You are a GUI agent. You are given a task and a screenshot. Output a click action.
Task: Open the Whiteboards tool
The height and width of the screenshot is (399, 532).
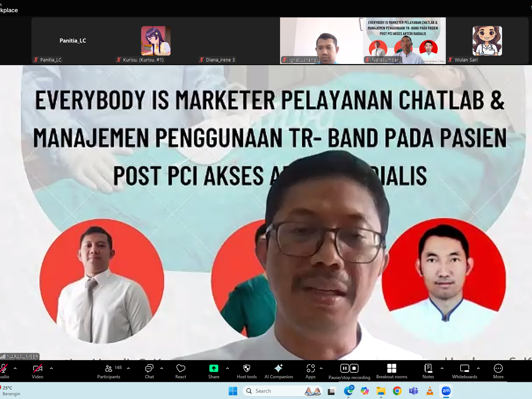(464, 371)
